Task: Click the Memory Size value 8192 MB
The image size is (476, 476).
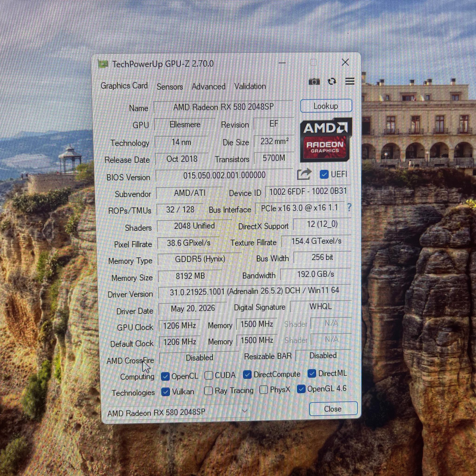Action: click(x=190, y=276)
